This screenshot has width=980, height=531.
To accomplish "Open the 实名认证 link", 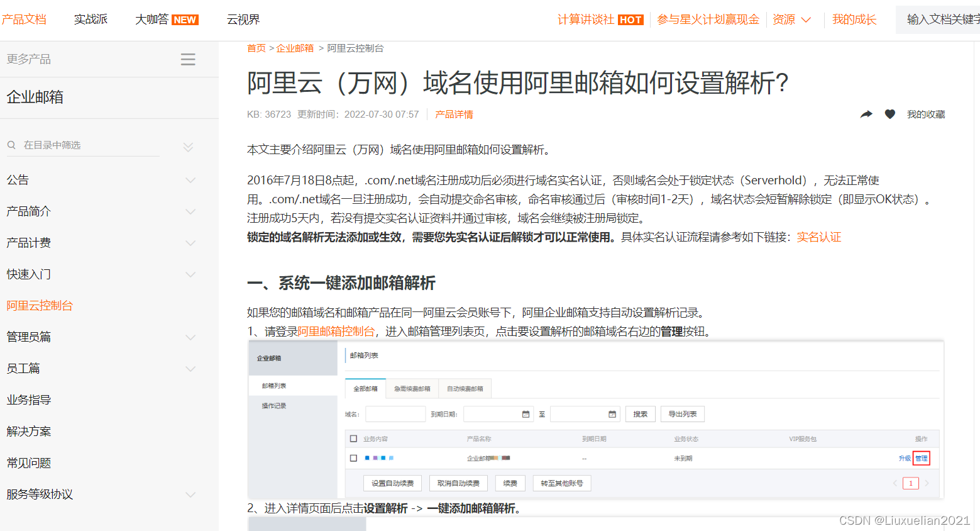I will coord(819,237).
